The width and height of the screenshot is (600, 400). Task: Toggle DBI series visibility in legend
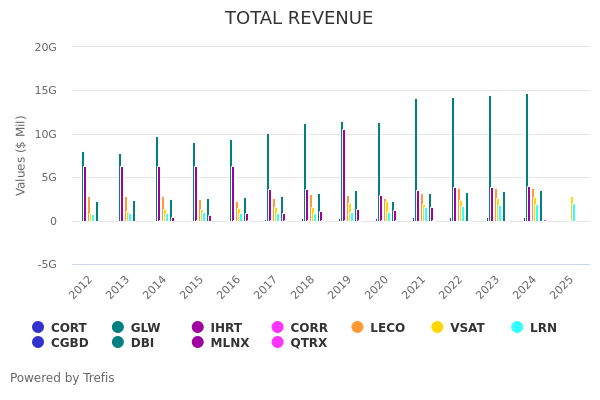click(132, 343)
